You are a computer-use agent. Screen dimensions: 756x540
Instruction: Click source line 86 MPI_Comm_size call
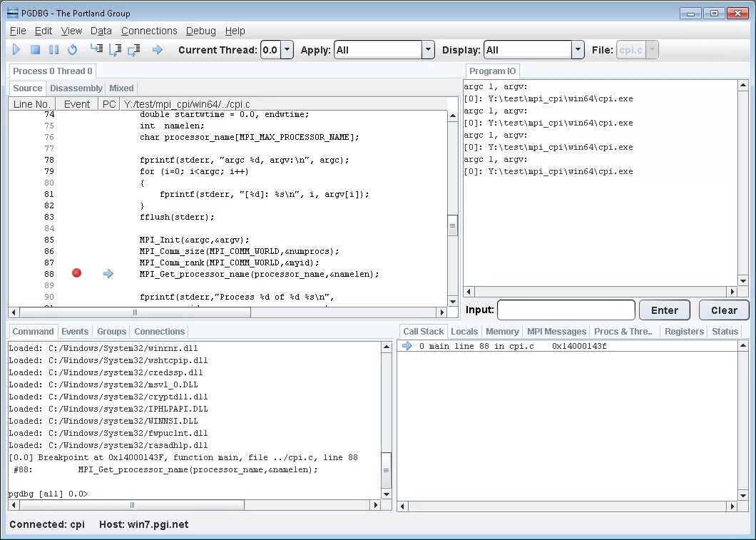point(239,251)
